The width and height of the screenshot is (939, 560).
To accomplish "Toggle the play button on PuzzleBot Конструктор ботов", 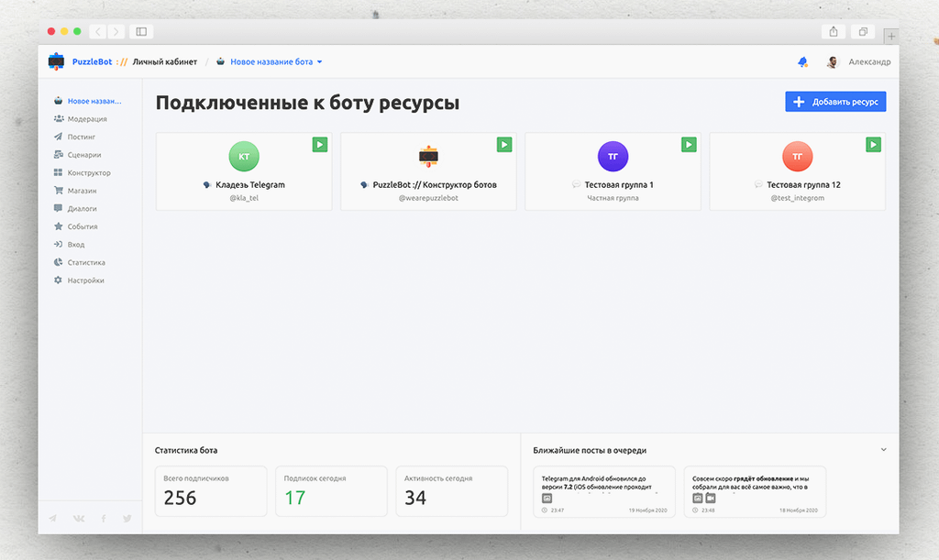I will point(504,144).
